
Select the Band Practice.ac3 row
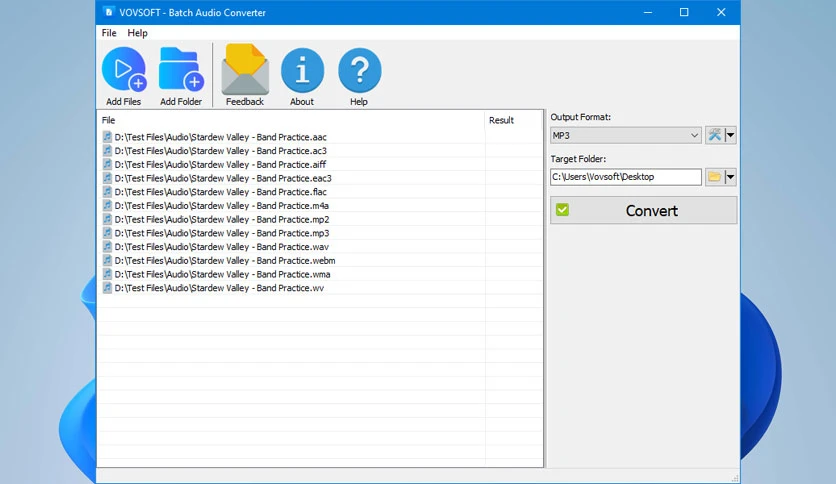tap(320, 151)
